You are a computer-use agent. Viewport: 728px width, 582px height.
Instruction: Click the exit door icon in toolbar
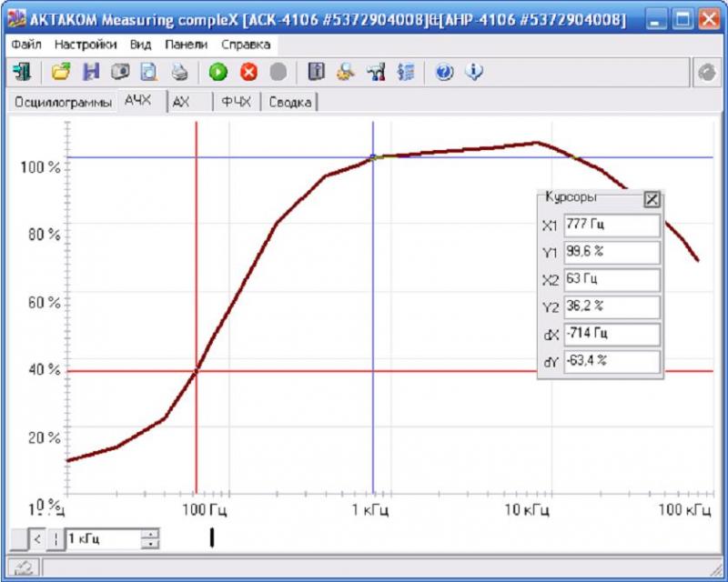22,73
